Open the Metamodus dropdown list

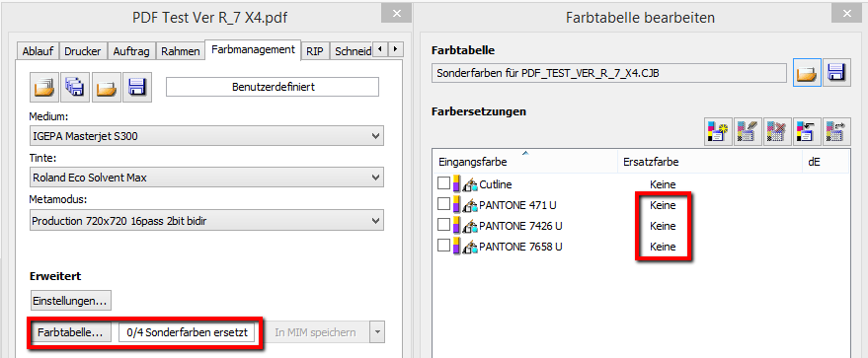[x=206, y=221]
